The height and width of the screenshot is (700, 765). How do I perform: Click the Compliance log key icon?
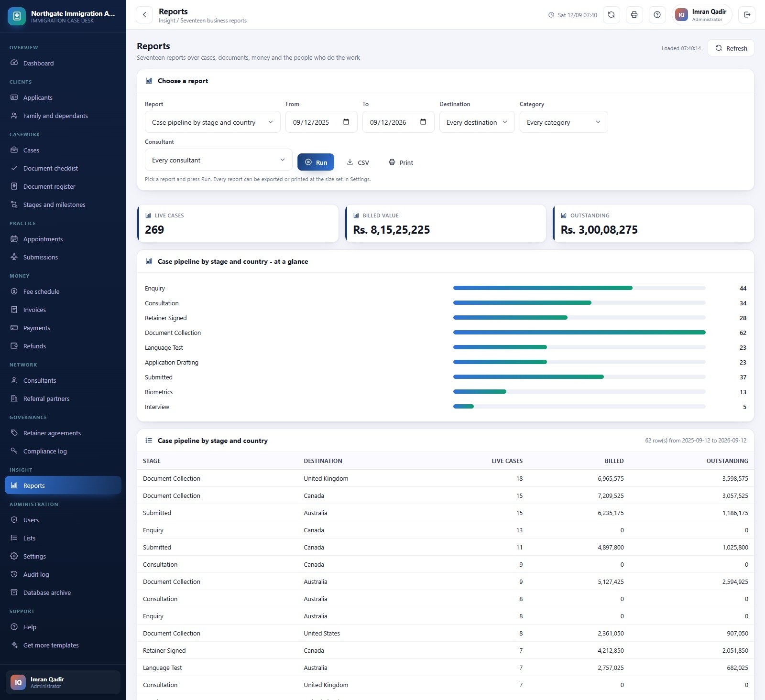[x=14, y=451]
